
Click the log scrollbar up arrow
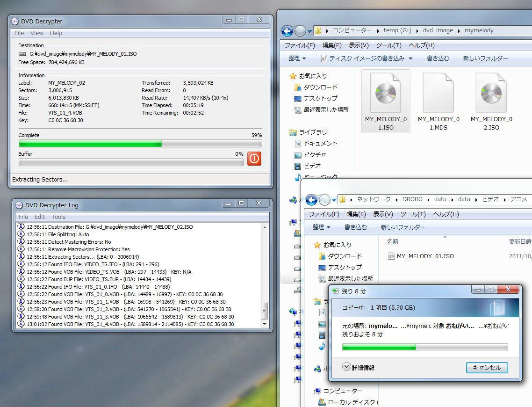pyautogui.click(x=264, y=227)
